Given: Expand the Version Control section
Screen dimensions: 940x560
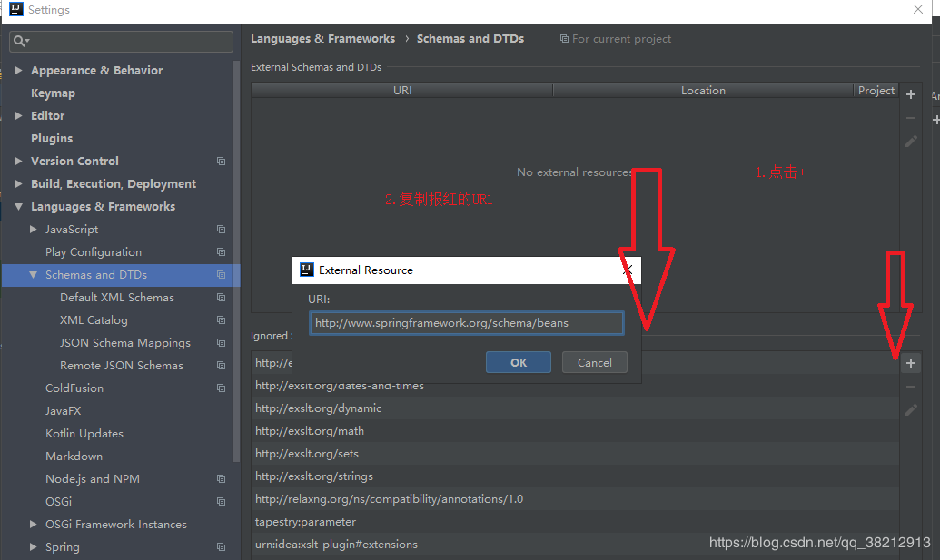Looking at the screenshot, I should coord(18,162).
